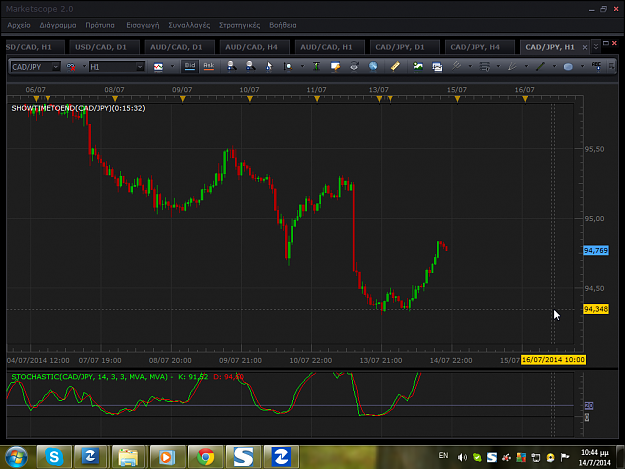Image resolution: width=625 pixels, height=469 pixels.
Task: Open Skype from the taskbar
Action: (54, 457)
